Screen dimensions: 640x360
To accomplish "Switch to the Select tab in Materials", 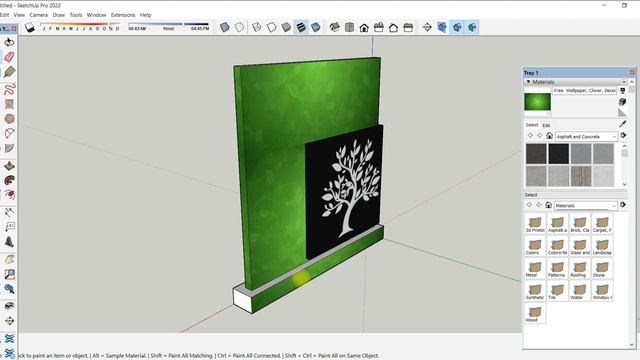I will pos(531,125).
